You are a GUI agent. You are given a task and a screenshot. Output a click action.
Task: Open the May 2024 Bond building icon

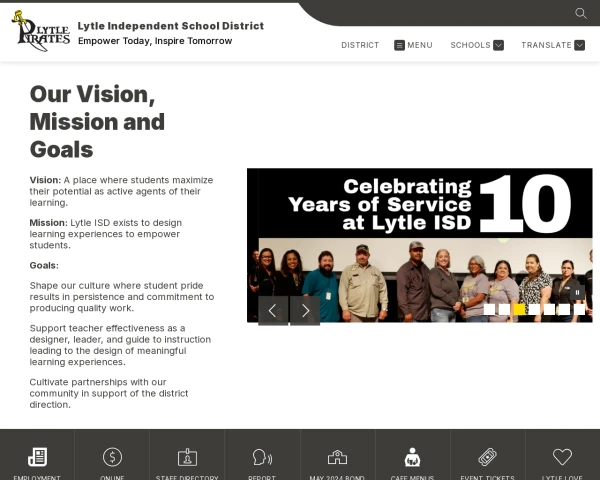[338, 457]
